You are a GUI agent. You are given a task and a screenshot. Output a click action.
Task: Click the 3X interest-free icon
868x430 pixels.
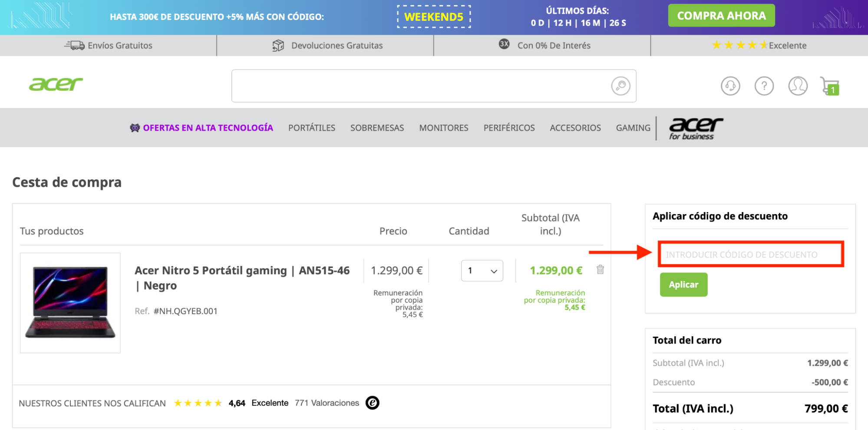(x=504, y=44)
